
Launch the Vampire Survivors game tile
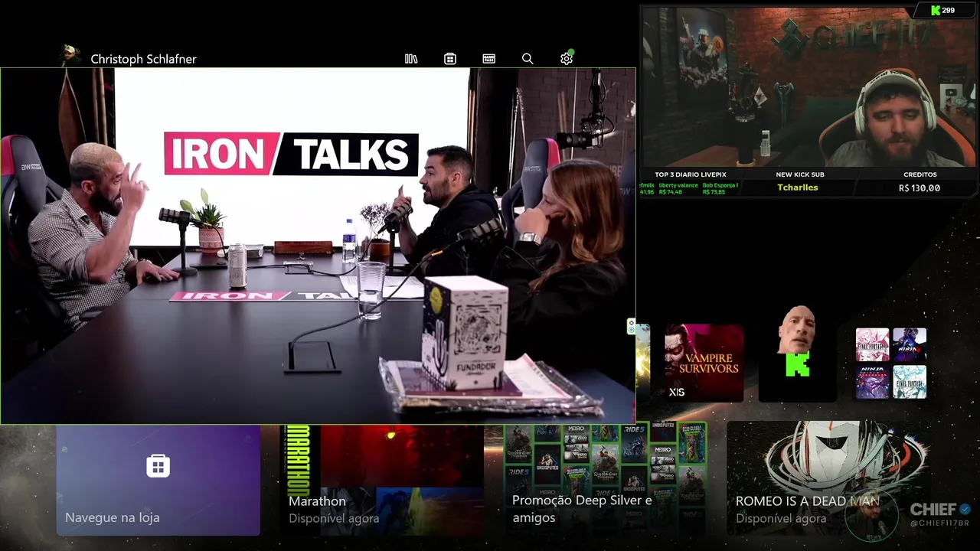tap(704, 363)
